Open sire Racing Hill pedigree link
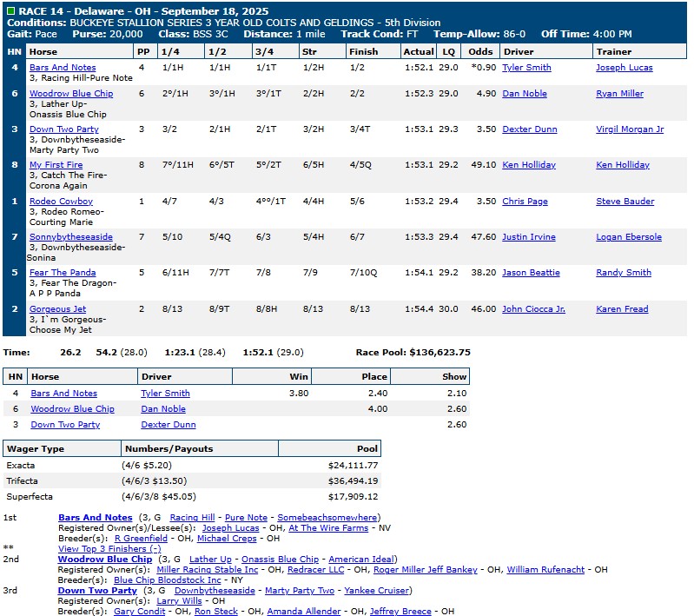 coord(192,518)
